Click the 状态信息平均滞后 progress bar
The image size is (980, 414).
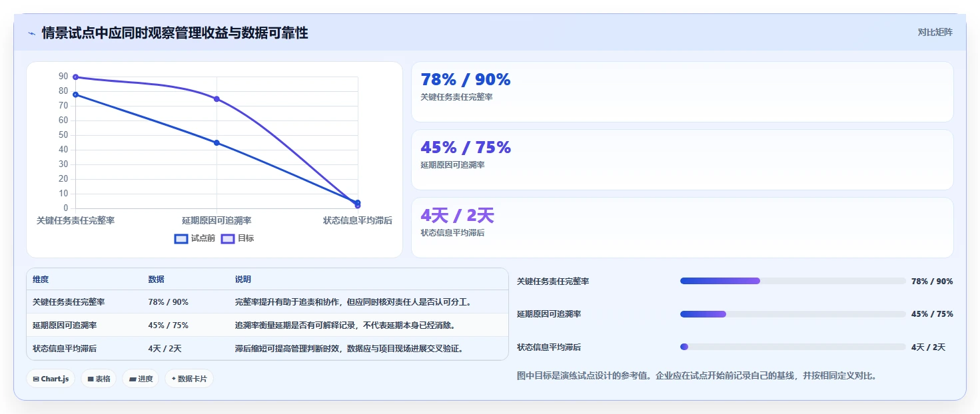point(793,347)
